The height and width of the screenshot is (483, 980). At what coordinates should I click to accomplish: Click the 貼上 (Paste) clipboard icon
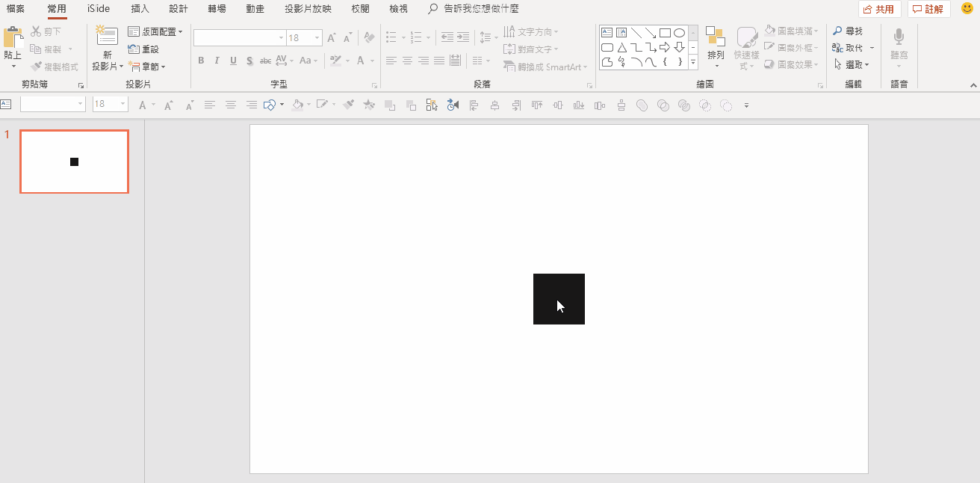13,38
